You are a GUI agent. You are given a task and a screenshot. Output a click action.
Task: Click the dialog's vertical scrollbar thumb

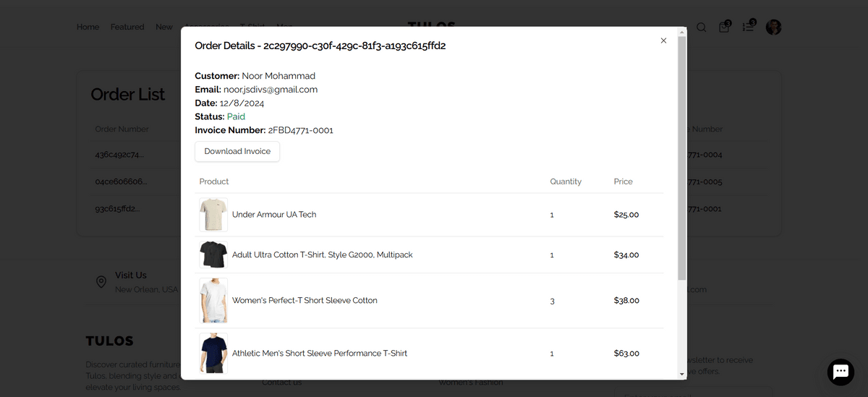coord(681,159)
